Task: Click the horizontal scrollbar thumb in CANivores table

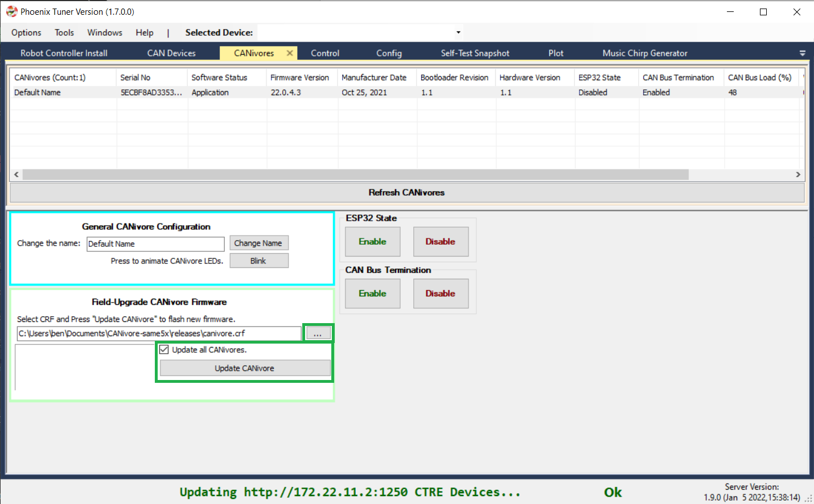Action: tap(355, 175)
